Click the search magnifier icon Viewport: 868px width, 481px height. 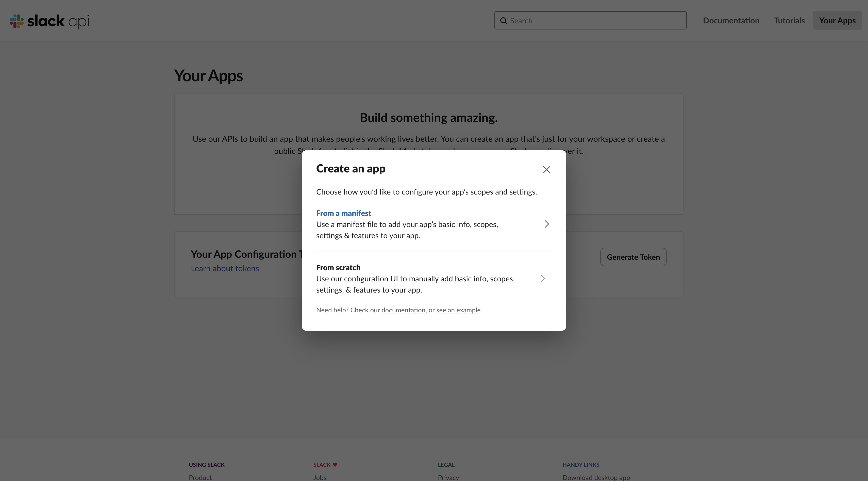coord(503,21)
